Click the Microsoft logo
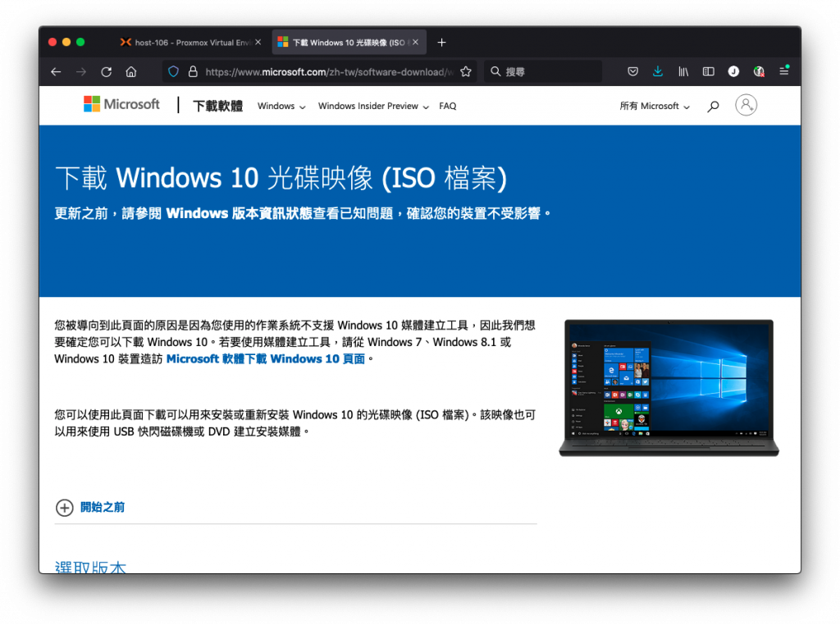Viewport: 840px width, 625px height. (121, 104)
